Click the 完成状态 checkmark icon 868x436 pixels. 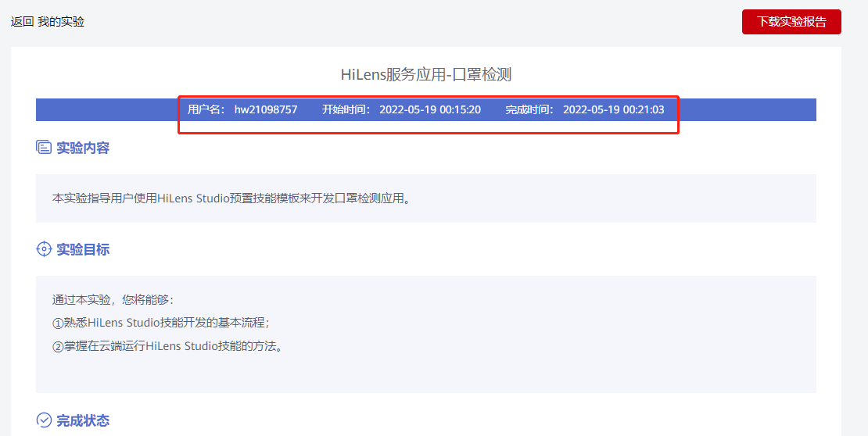(x=44, y=420)
